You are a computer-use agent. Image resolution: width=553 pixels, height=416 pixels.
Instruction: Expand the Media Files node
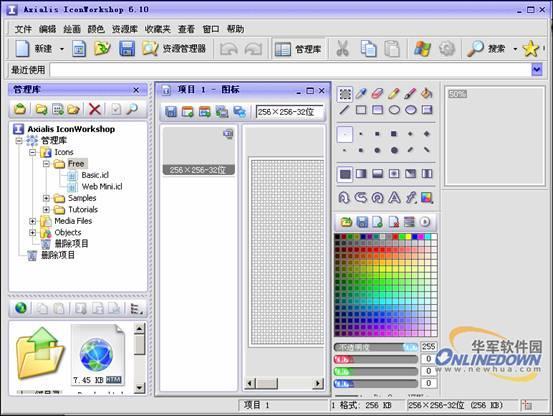(32, 221)
